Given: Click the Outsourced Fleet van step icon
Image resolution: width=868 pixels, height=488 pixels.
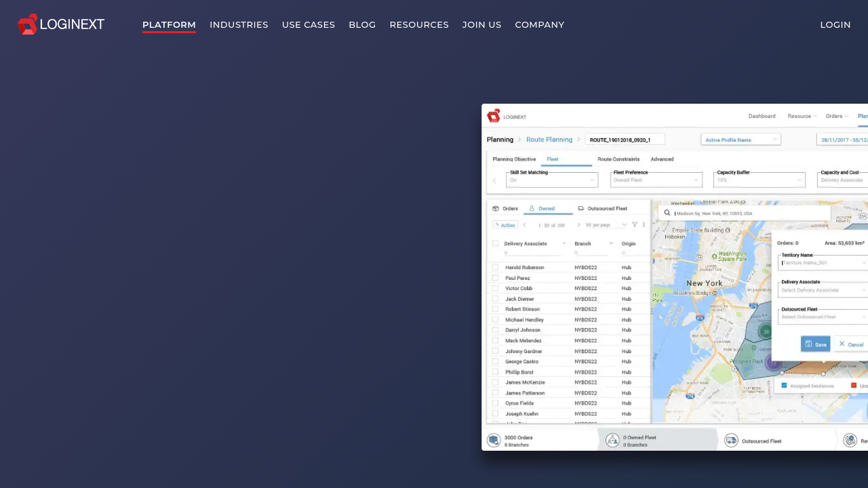Looking at the screenshot, I should click(x=732, y=441).
